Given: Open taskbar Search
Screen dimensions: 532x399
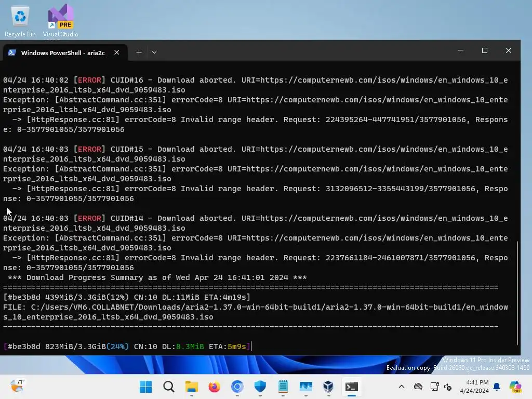Looking at the screenshot, I should pos(169,387).
